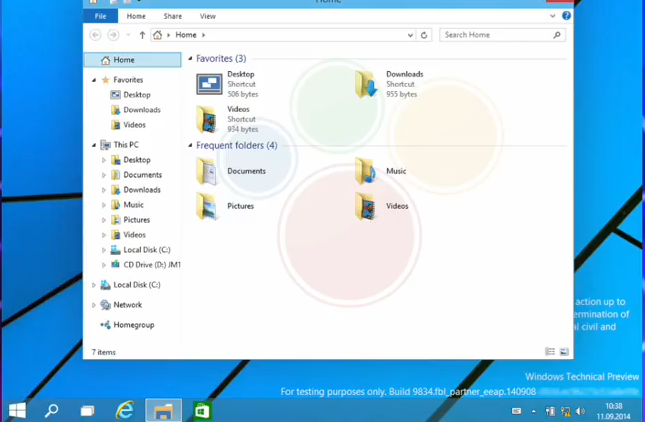Launch Internet Explorer from the taskbar
The image size is (645, 422).
(x=125, y=410)
